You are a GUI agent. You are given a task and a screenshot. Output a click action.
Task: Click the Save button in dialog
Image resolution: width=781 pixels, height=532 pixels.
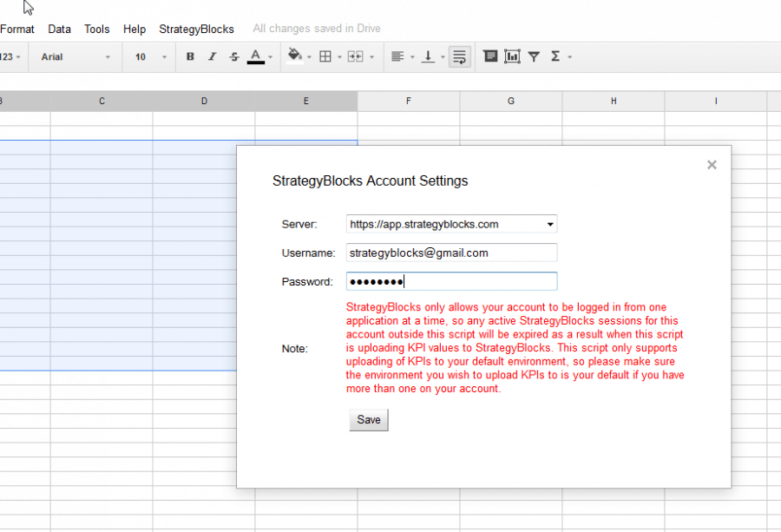[x=369, y=420]
